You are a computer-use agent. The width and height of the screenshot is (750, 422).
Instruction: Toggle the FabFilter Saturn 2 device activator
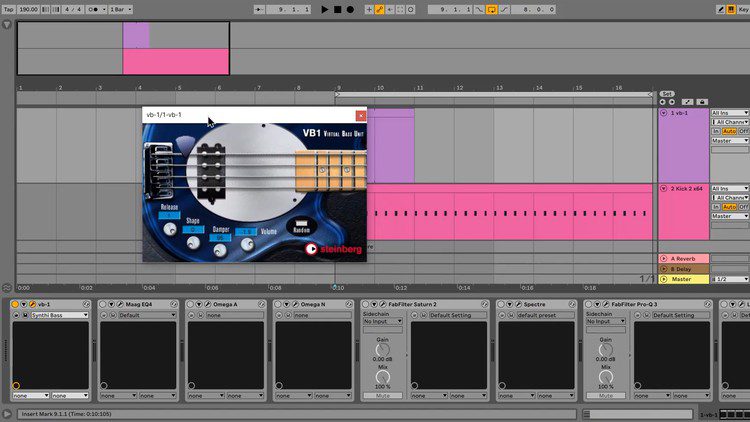365,304
